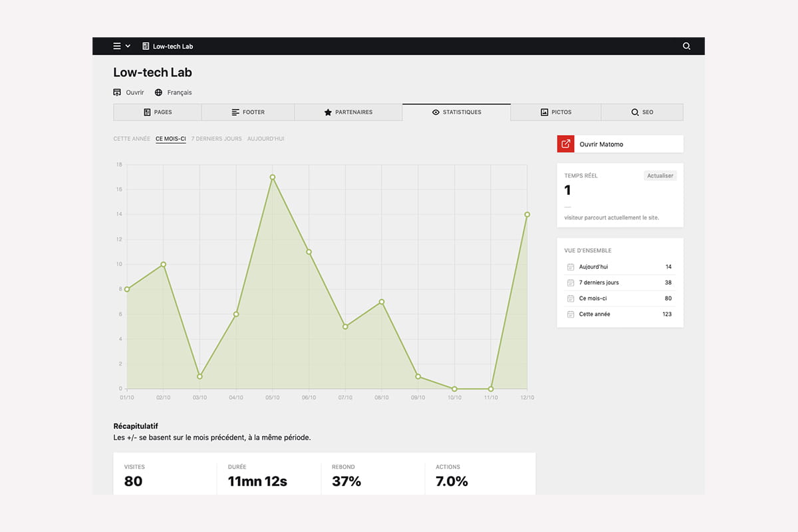The height and width of the screenshot is (532, 798).
Task: Click the calendar icon beside Cette année
Action: click(570, 314)
